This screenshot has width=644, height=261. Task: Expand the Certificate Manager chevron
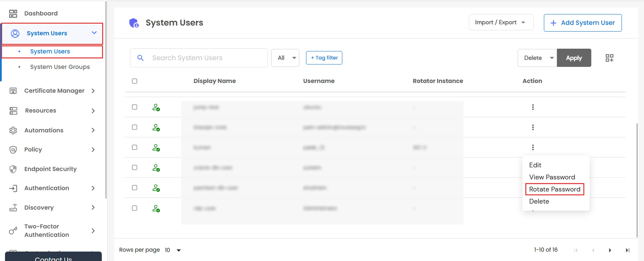click(x=93, y=91)
